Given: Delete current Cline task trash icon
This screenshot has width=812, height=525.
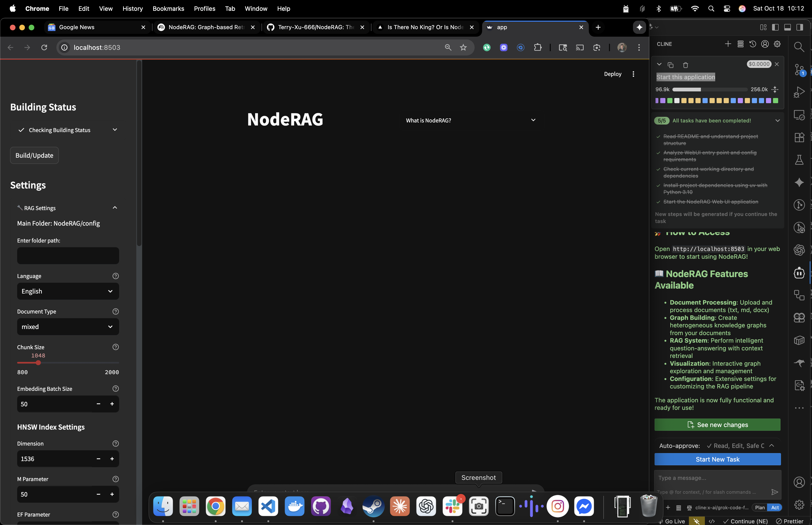Looking at the screenshot, I should [x=685, y=65].
